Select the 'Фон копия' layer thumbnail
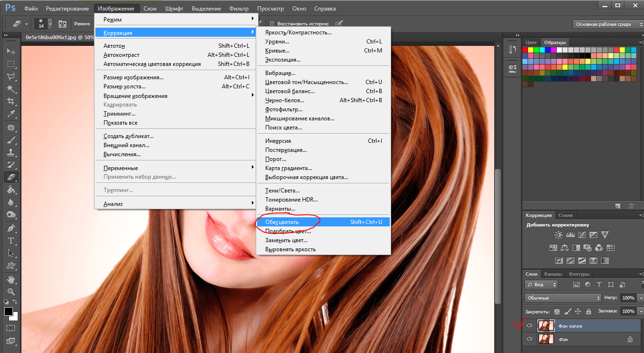The height and width of the screenshot is (353, 644). click(545, 326)
